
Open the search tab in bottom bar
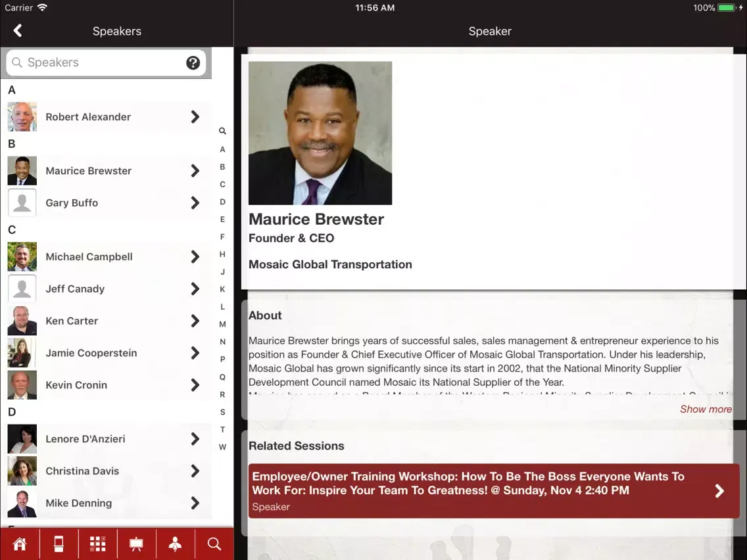click(214, 544)
